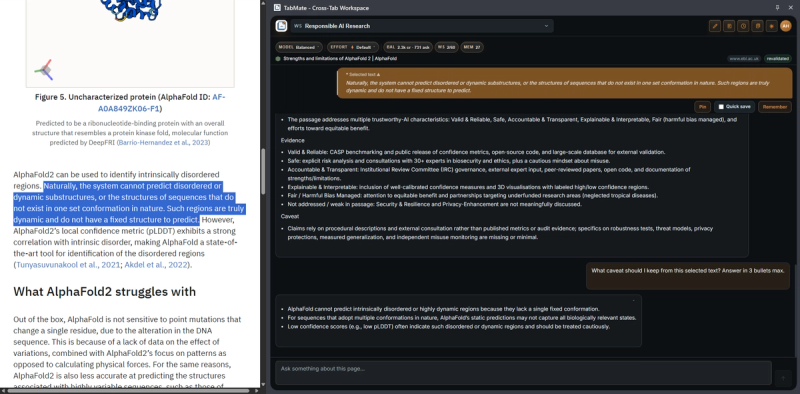Click the bullet starting 'AlphaFold cannot predict intrinsically'

tap(443, 309)
